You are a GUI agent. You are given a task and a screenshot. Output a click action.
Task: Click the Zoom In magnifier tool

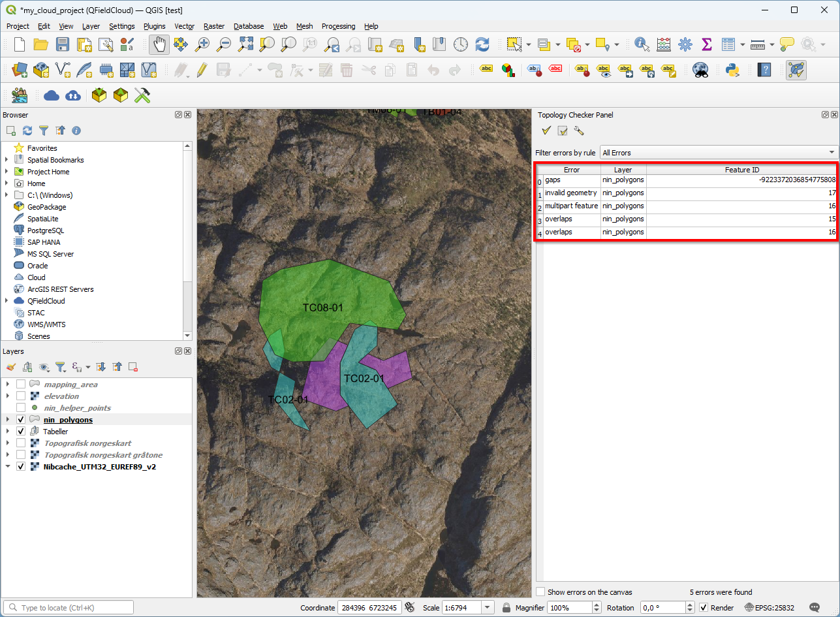coord(202,44)
